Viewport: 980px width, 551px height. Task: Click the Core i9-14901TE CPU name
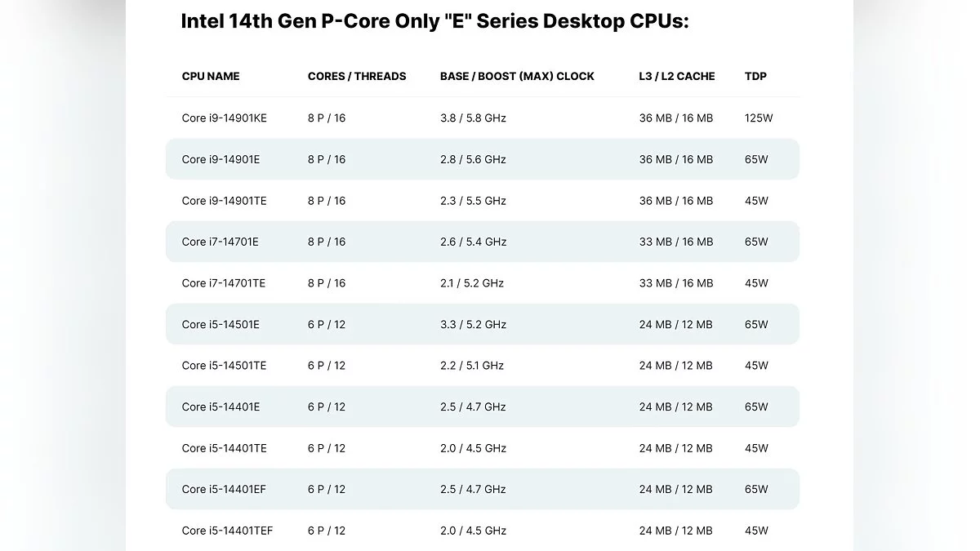click(225, 201)
